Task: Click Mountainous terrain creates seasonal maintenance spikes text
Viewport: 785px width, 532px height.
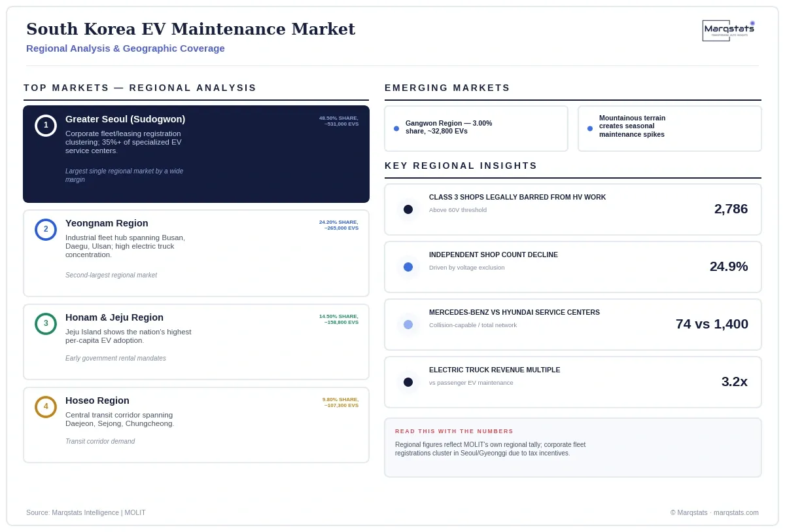Action: (633, 126)
